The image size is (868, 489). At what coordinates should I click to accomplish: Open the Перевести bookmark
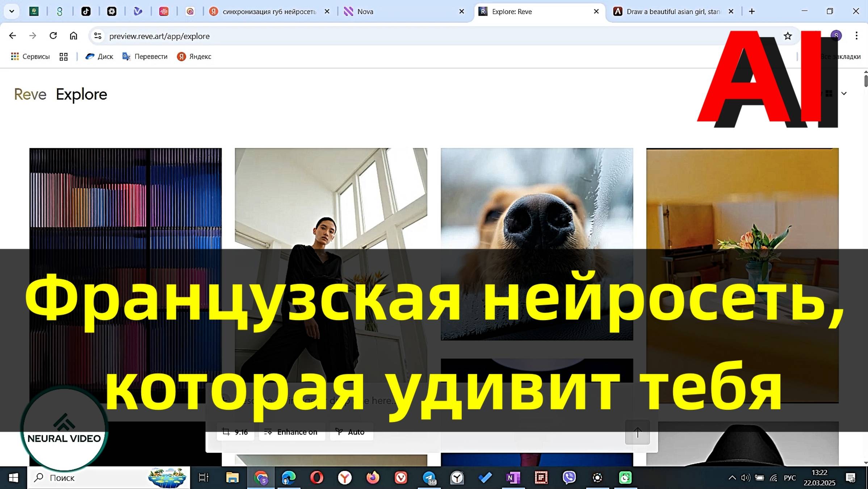tap(145, 57)
